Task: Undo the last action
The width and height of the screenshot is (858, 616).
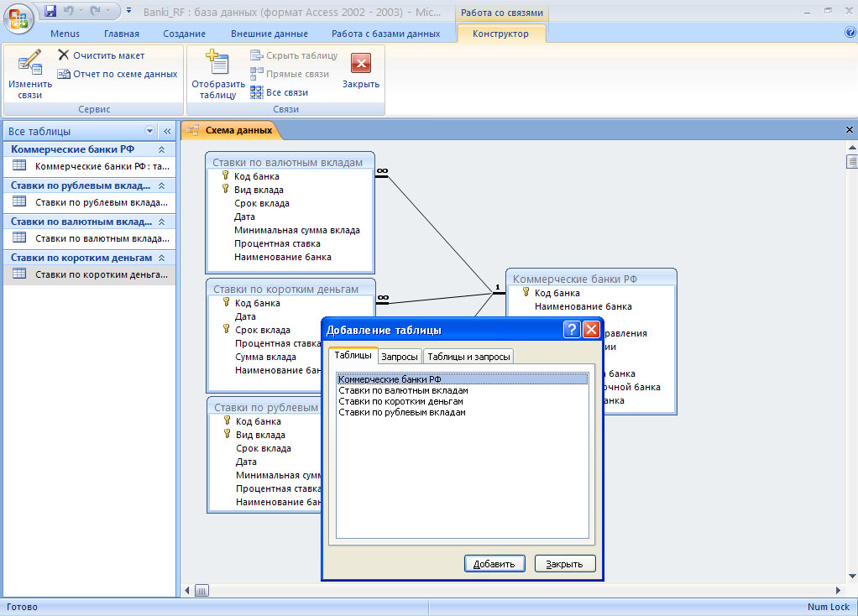Action: pyautogui.click(x=68, y=10)
